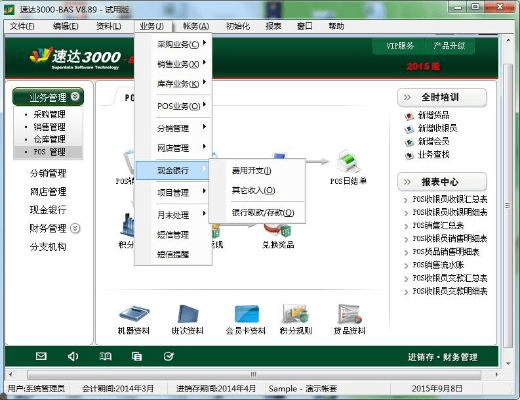The height and width of the screenshot is (400, 520).
Task: Open 采购管理 in sidebar
Action: coord(49,114)
